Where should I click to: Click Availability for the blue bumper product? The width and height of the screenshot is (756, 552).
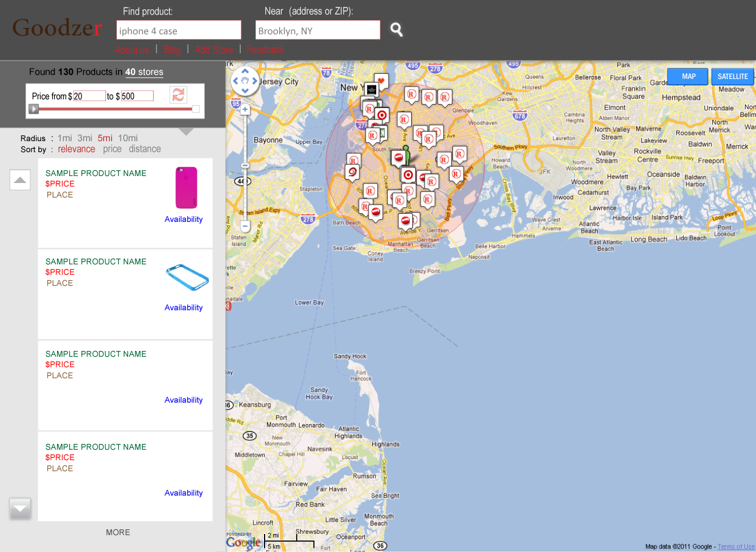pyautogui.click(x=184, y=307)
